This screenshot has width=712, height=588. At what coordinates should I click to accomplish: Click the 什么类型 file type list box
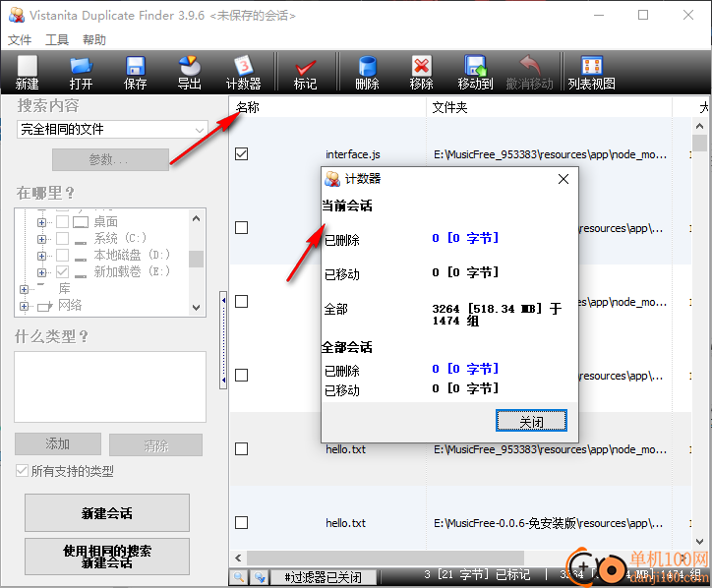coord(110,386)
